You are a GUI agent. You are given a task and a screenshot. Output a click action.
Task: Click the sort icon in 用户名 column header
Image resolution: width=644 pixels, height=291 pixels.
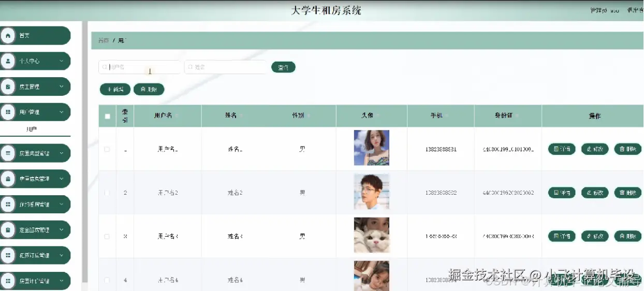(177, 116)
